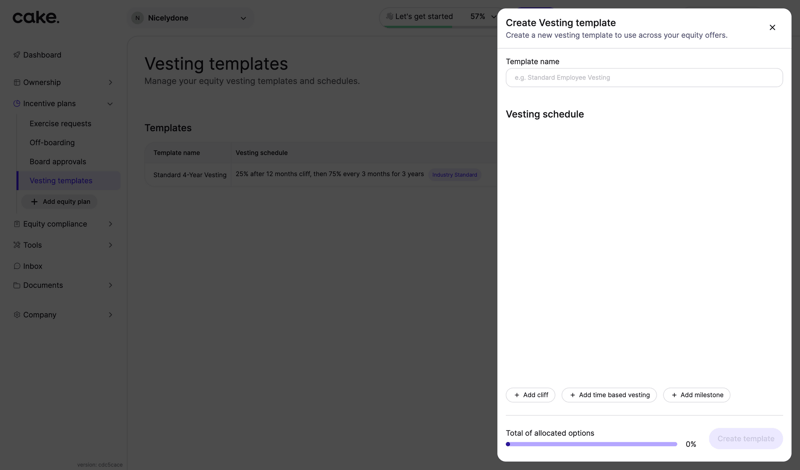Collapse the Incentive plans section
800x470 pixels.
pos(110,104)
